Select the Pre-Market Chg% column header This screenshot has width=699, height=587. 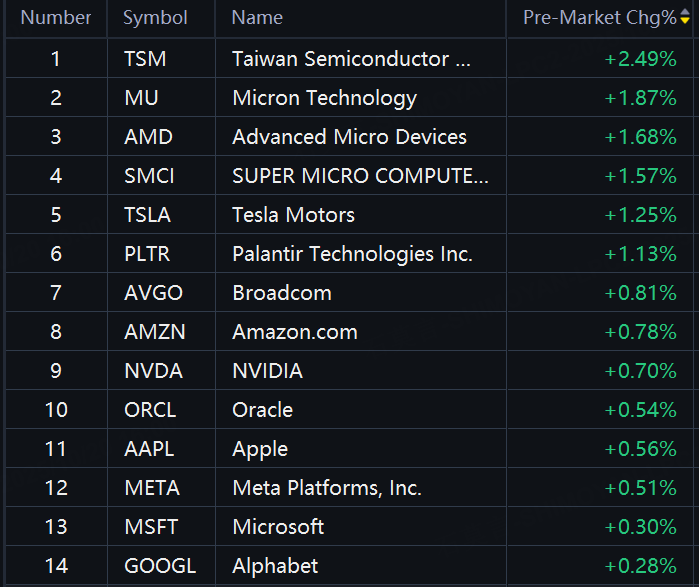(600, 18)
